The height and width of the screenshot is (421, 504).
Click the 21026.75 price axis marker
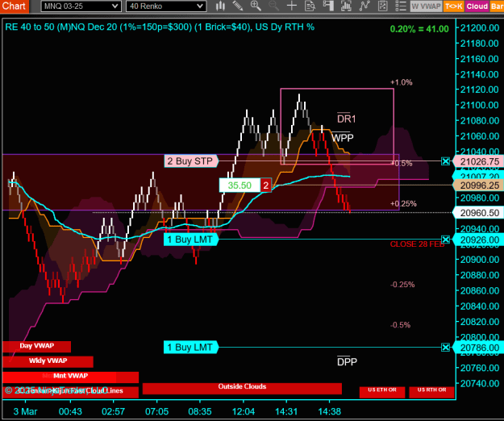479,161
